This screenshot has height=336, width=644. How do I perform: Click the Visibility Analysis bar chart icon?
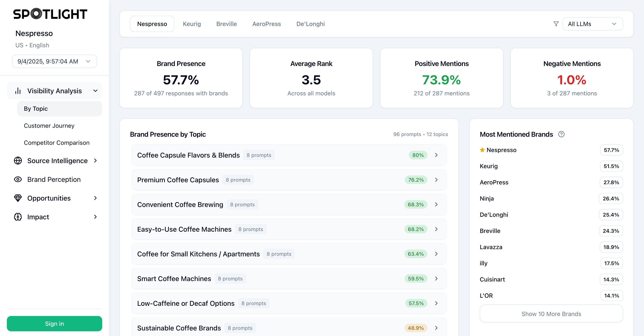click(18, 91)
